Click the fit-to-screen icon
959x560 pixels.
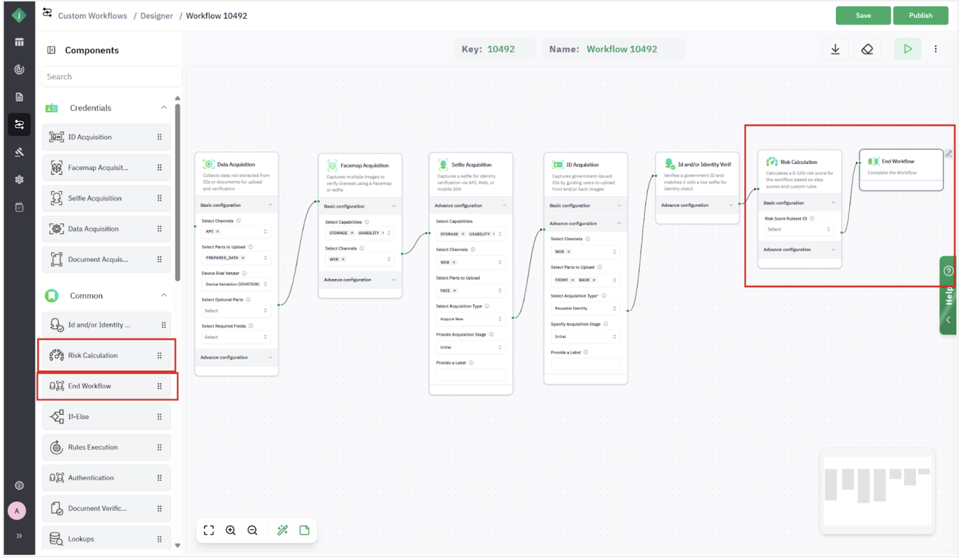[x=209, y=530]
